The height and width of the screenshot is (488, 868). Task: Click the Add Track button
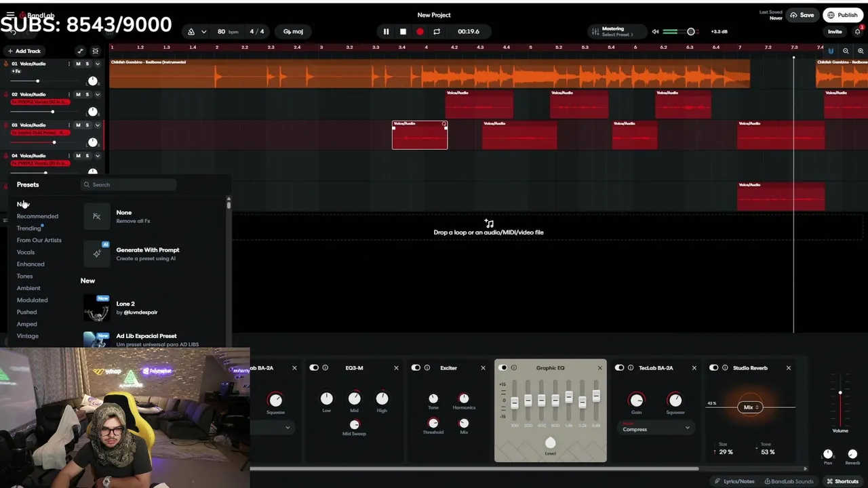[x=24, y=51]
